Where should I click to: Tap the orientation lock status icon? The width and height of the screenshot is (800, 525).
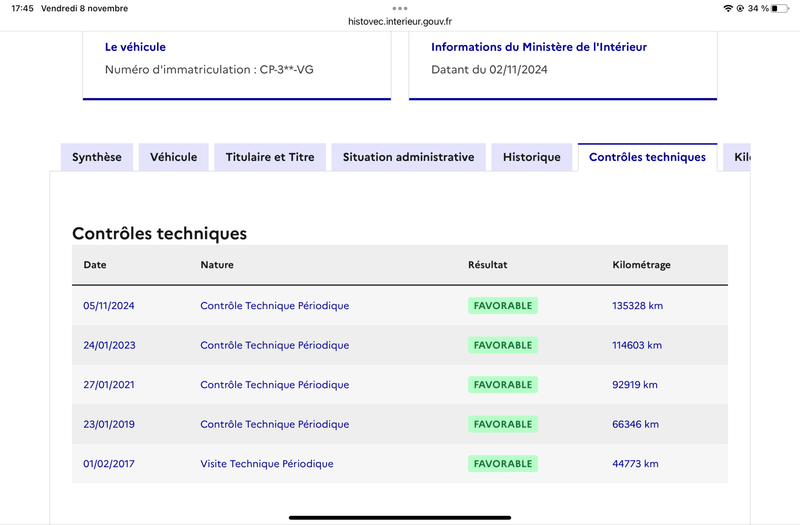coord(740,8)
